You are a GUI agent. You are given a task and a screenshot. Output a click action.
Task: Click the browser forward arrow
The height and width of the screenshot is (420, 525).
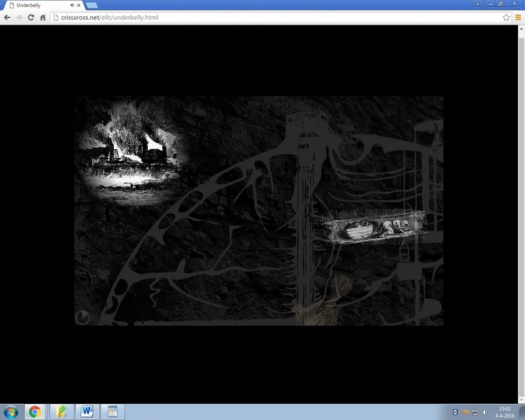click(19, 17)
